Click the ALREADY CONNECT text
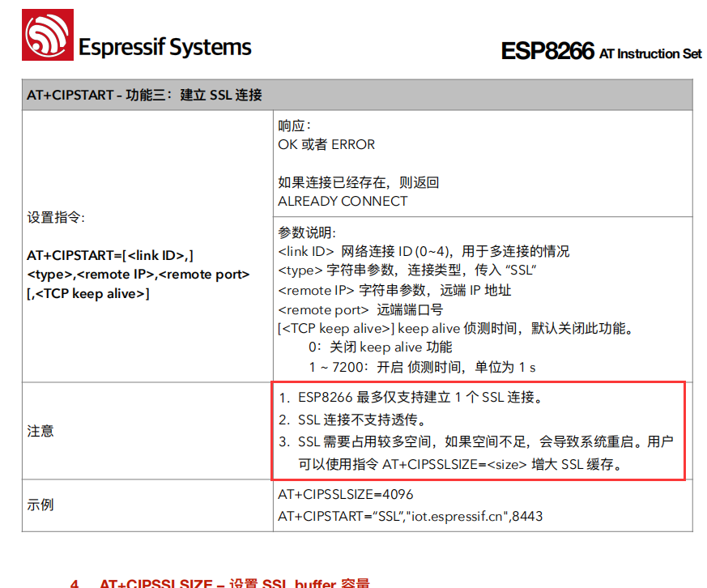Image resolution: width=707 pixels, height=588 pixels. click(x=343, y=201)
